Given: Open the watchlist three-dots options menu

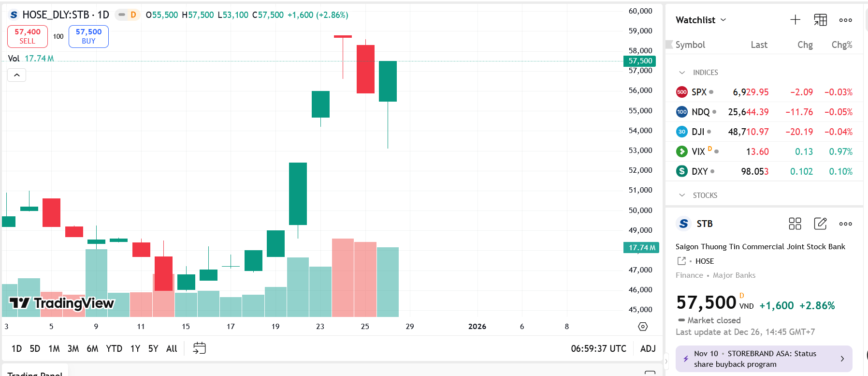Looking at the screenshot, I should coord(845,20).
